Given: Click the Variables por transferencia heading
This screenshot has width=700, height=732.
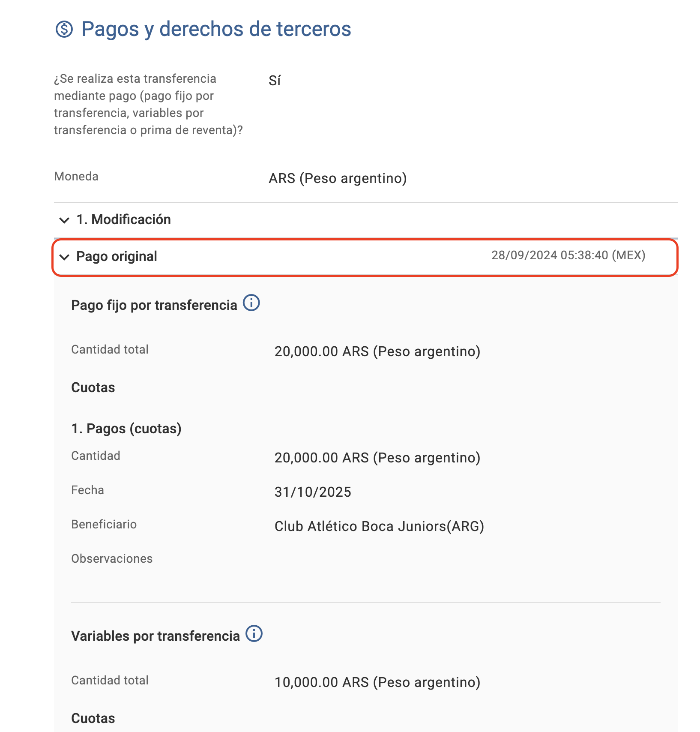Looking at the screenshot, I should [156, 636].
